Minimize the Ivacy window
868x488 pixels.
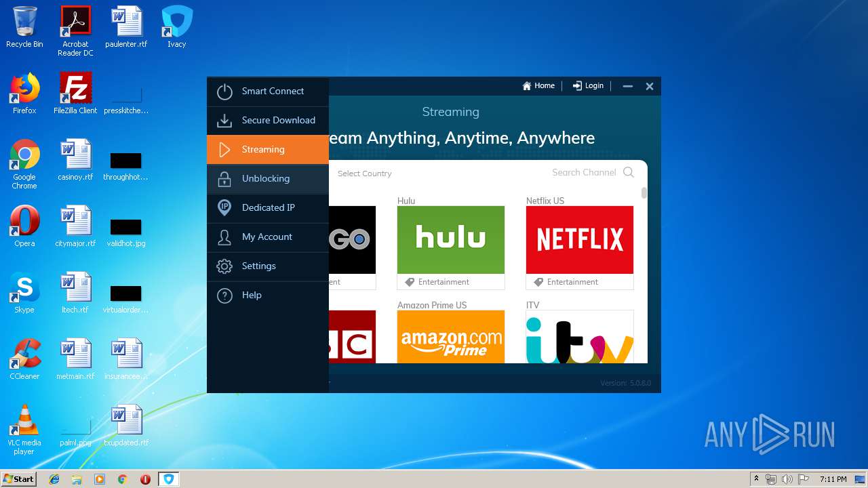628,86
